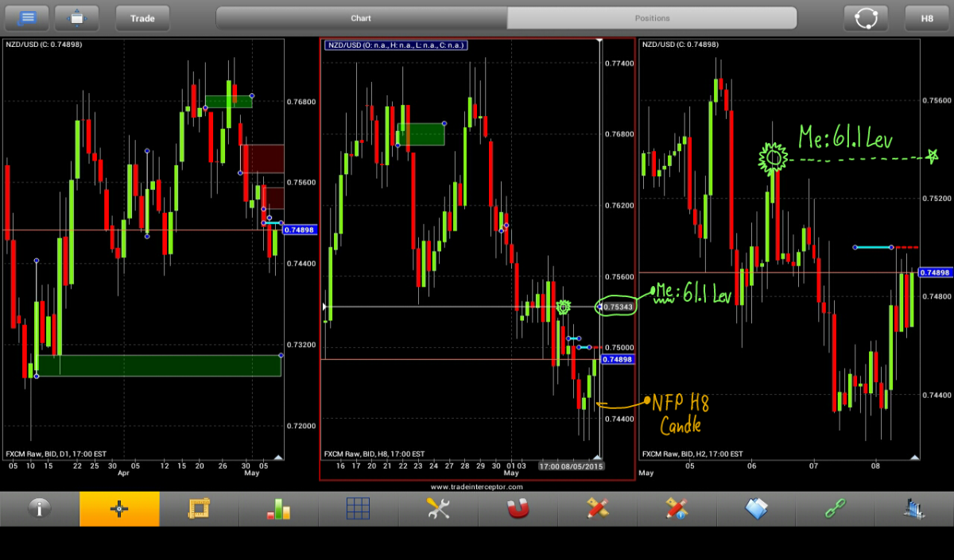Open the H8 timeframe selector
Screen dimensions: 954x560
(x=927, y=17)
